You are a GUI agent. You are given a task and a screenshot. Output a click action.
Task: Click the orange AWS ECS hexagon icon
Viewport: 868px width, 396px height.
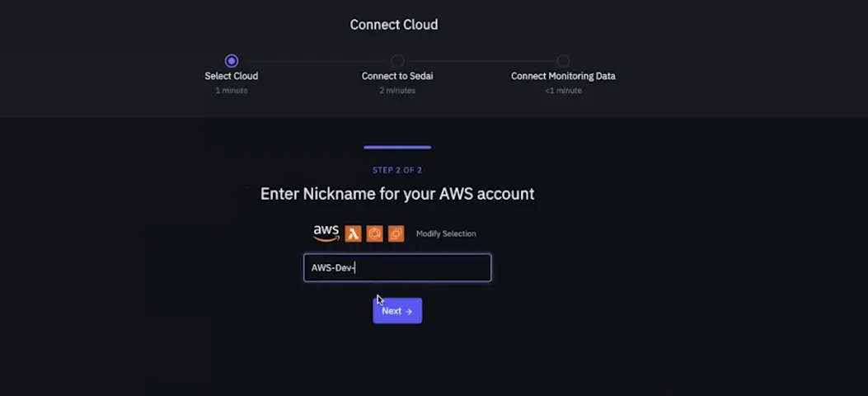point(375,233)
